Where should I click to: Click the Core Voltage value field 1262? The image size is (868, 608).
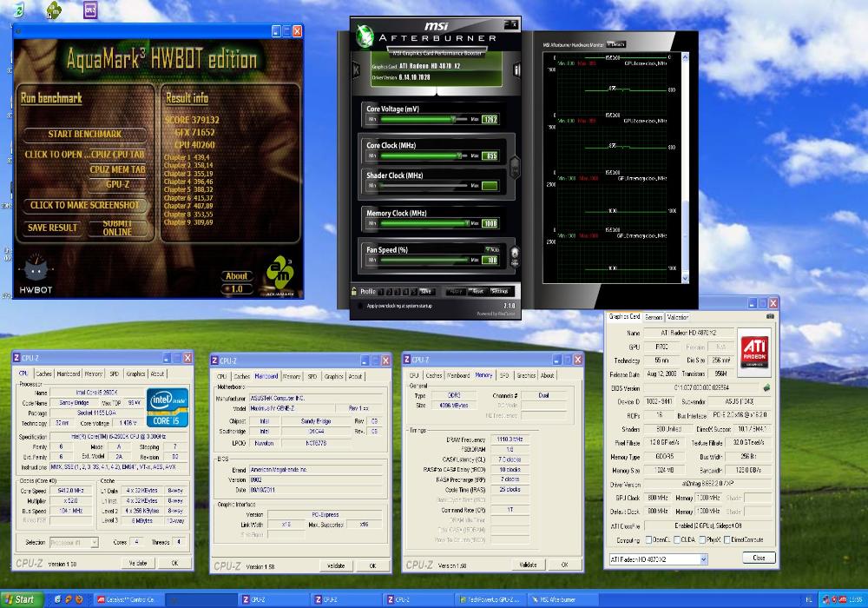pyautogui.click(x=490, y=119)
